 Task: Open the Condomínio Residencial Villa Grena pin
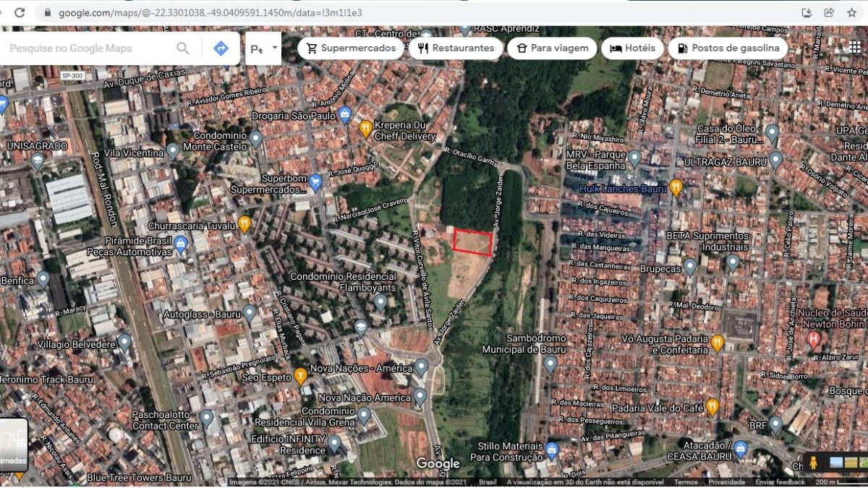point(364,415)
